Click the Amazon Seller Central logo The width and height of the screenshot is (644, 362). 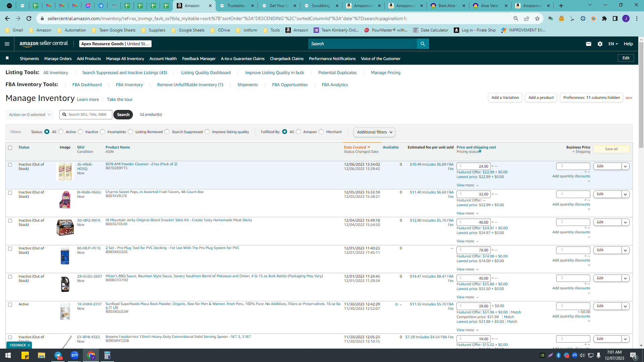[x=44, y=44]
